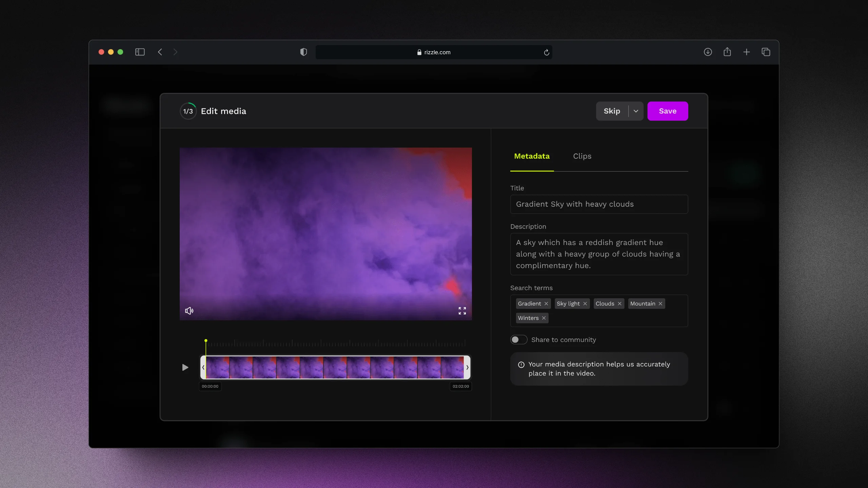Mute the video with the speaker icon
The height and width of the screenshot is (488, 868).
pos(189,311)
